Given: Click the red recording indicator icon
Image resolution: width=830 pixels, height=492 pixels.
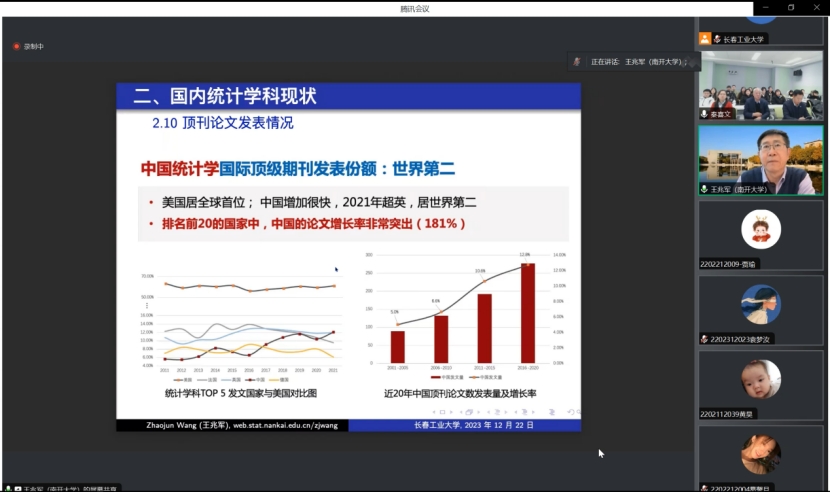Looking at the screenshot, I should coord(16,46).
